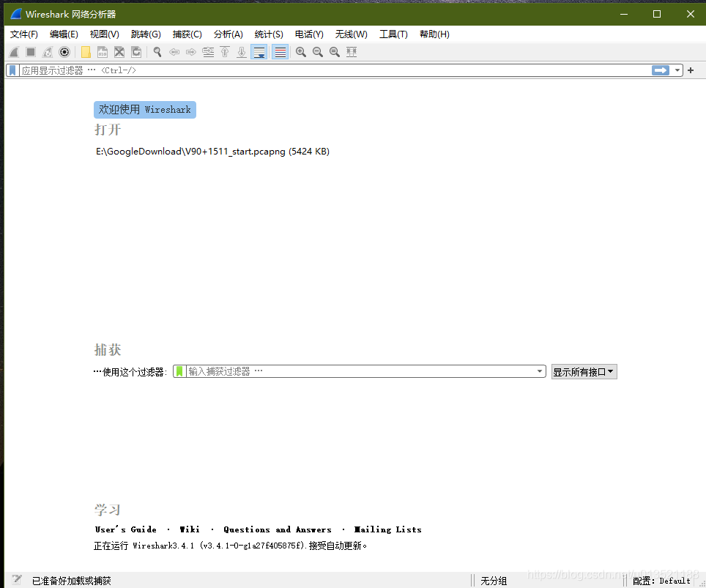
Task: Open display filter history dropdown arrow
Action: tap(677, 70)
